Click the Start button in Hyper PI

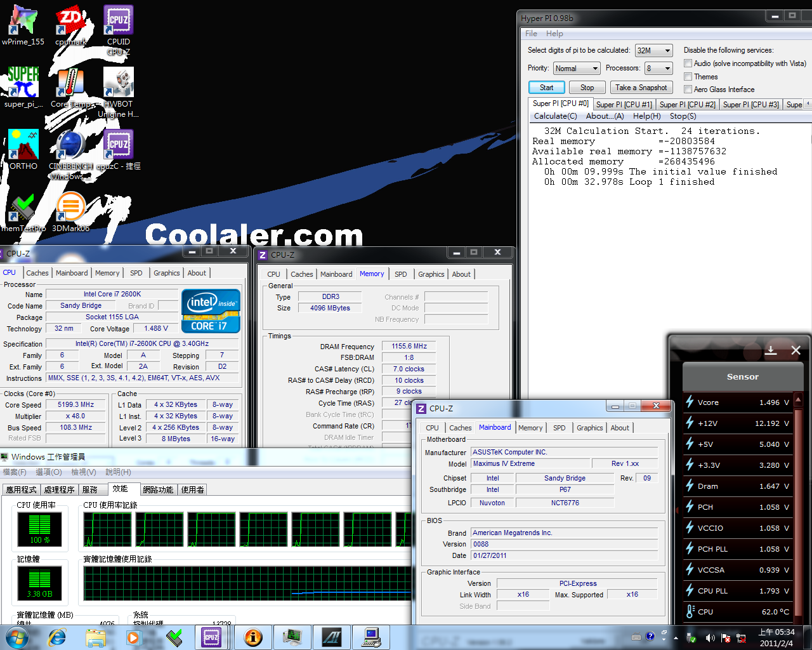(x=546, y=88)
